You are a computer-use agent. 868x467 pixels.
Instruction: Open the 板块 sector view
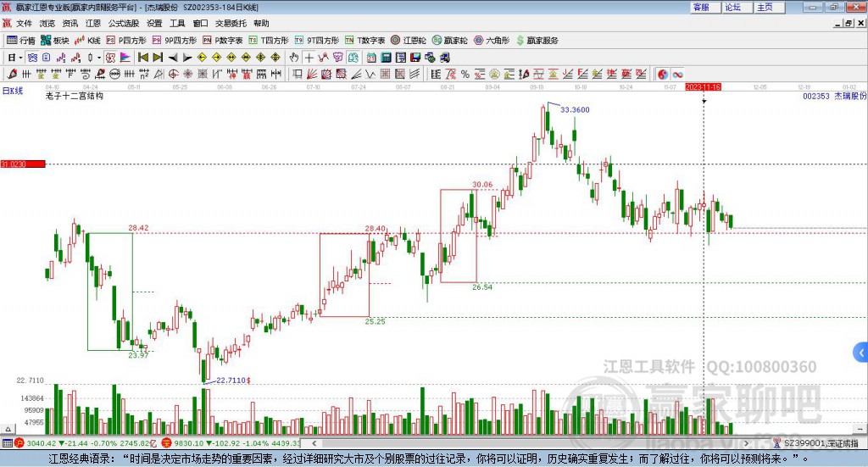coord(55,41)
